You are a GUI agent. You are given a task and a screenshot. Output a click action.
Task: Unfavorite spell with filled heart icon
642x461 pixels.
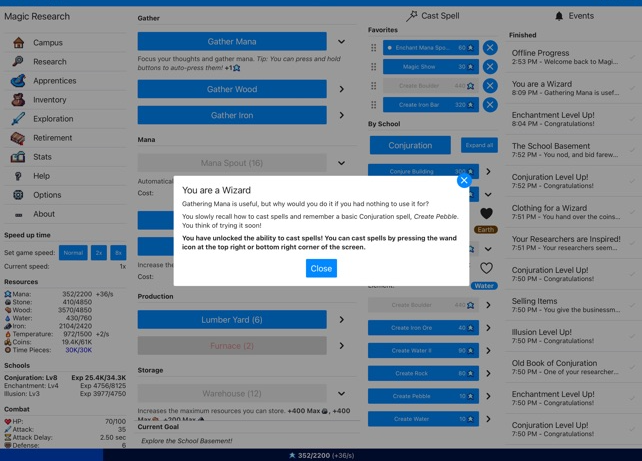click(486, 213)
